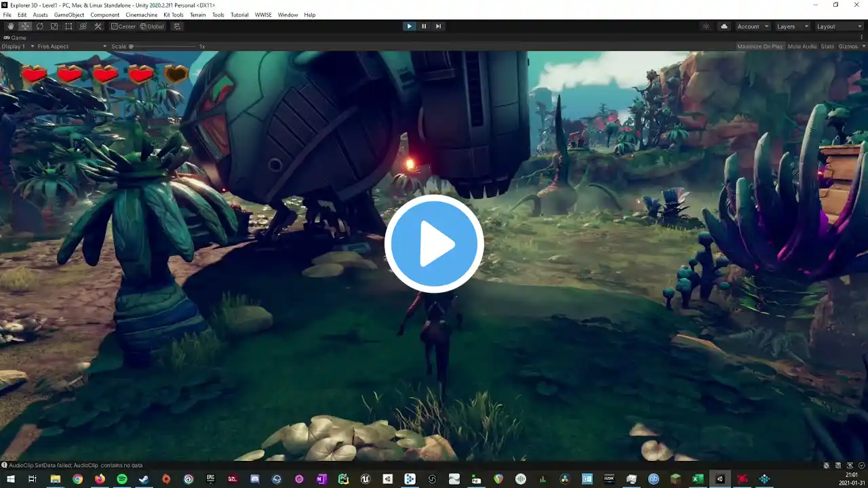This screenshot has width=868, height=488.
Task: Toggle pivot mode Center button
Action: click(123, 26)
